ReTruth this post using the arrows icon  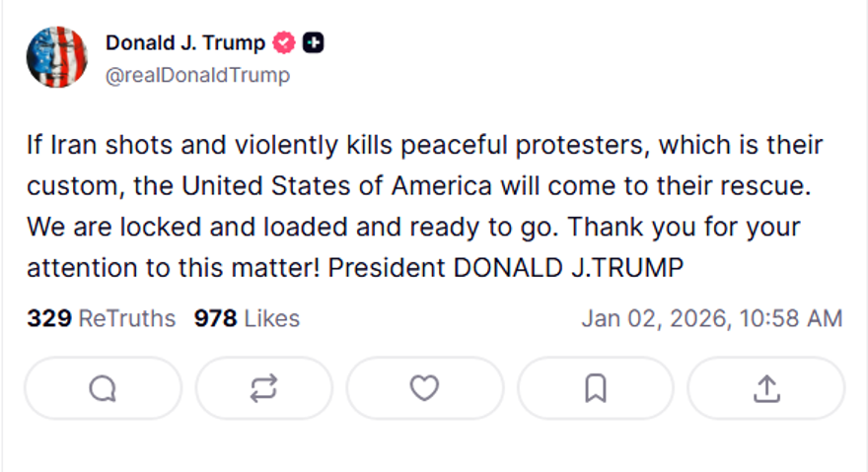[263, 389]
